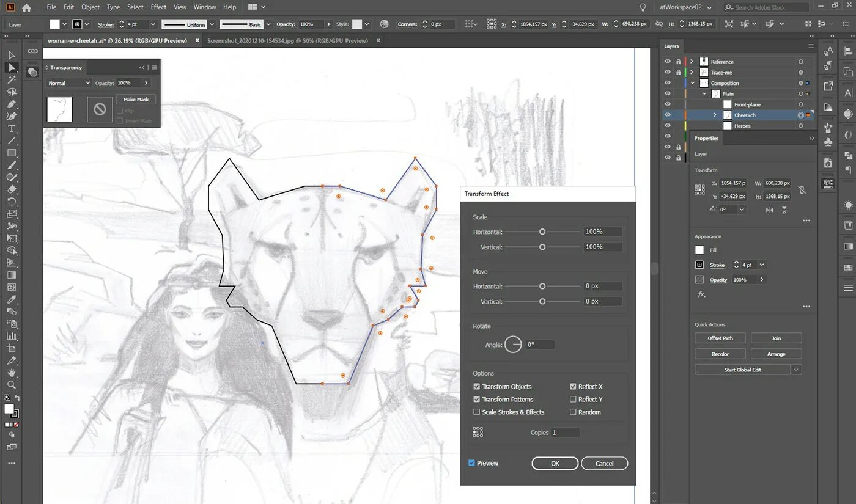This screenshot has height=504, width=856.
Task: Click Cancel in Transform Effect dialog
Action: pyautogui.click(x=605, y=464)
